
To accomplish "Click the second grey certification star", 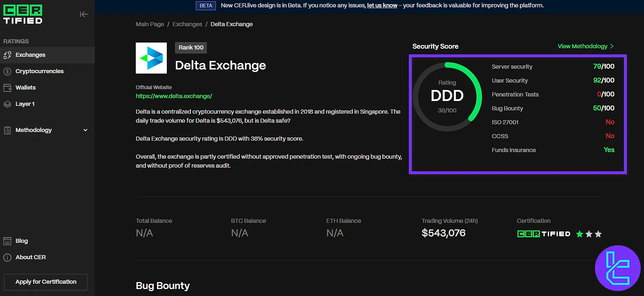I will coord(589,234).
